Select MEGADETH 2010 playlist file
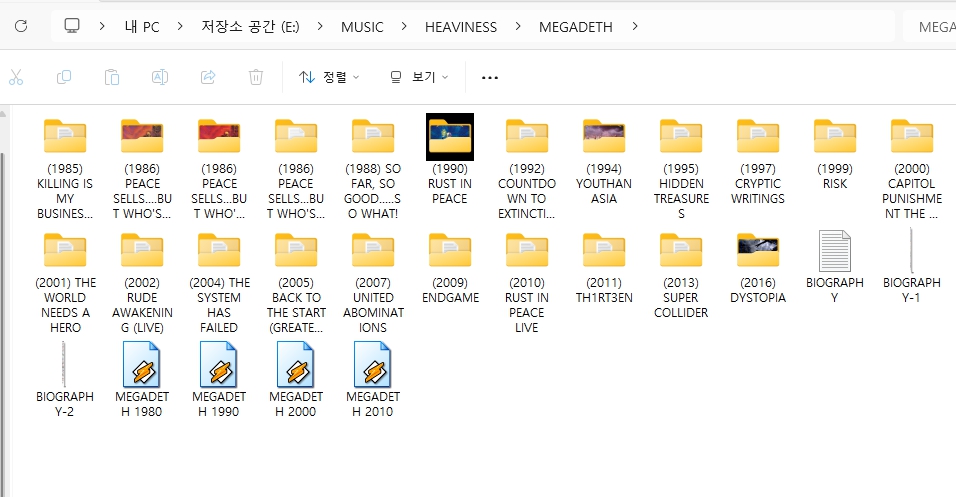 coord(373,380)
